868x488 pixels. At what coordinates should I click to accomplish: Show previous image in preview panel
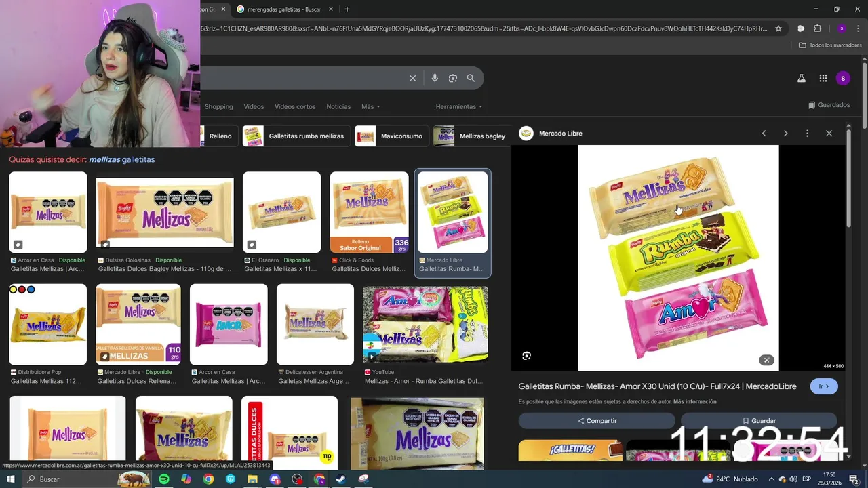click(764, 134)
